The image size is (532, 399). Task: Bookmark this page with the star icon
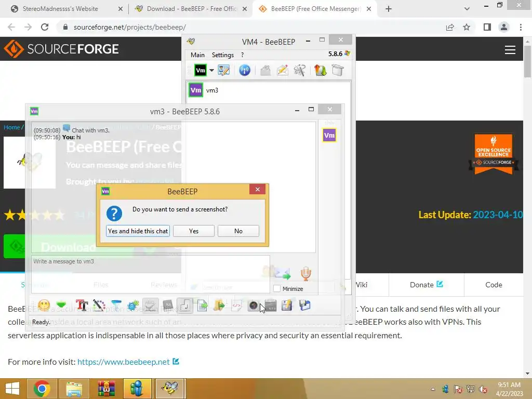point(467,27)
